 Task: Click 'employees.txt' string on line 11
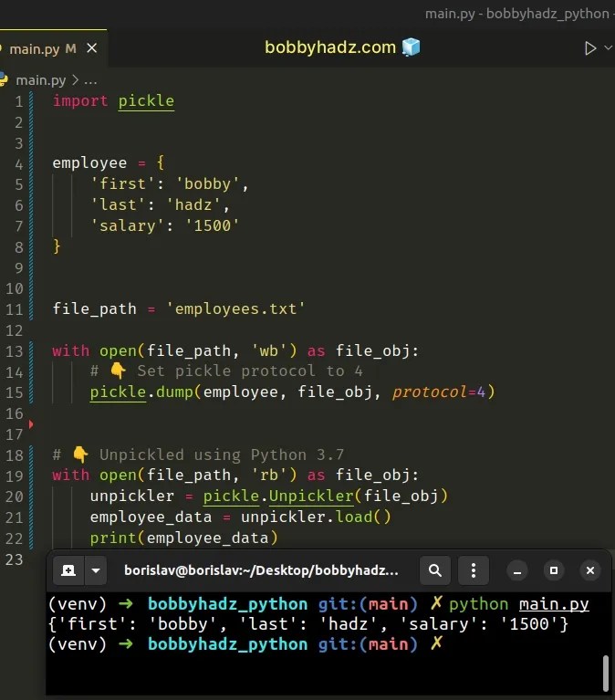(235, 308)
